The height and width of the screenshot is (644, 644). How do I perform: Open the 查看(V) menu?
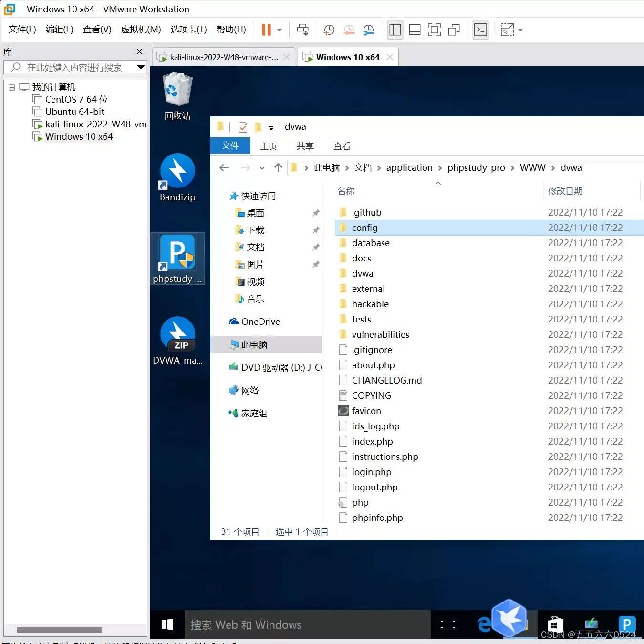pos(97,30)
